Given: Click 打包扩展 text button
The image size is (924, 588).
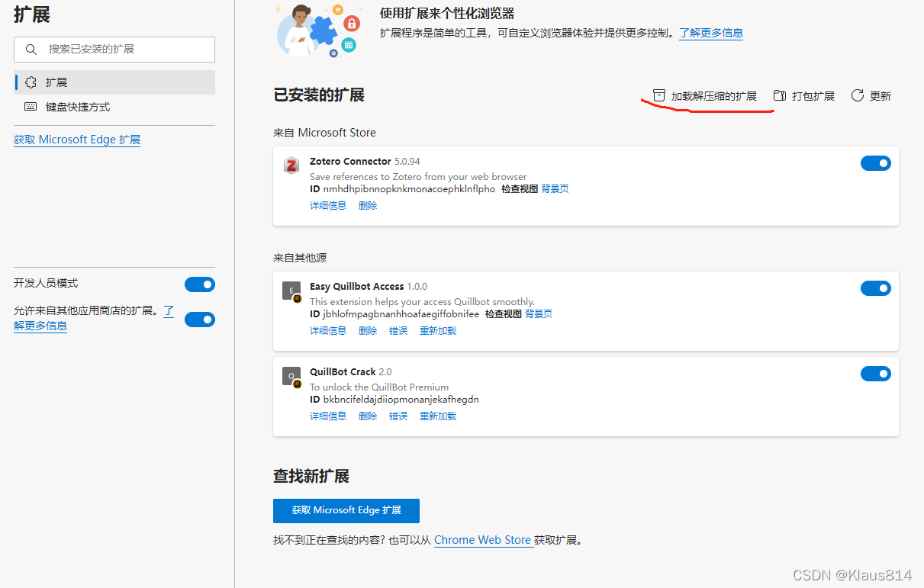Looking at the screenshot, I should click(813, 96).
